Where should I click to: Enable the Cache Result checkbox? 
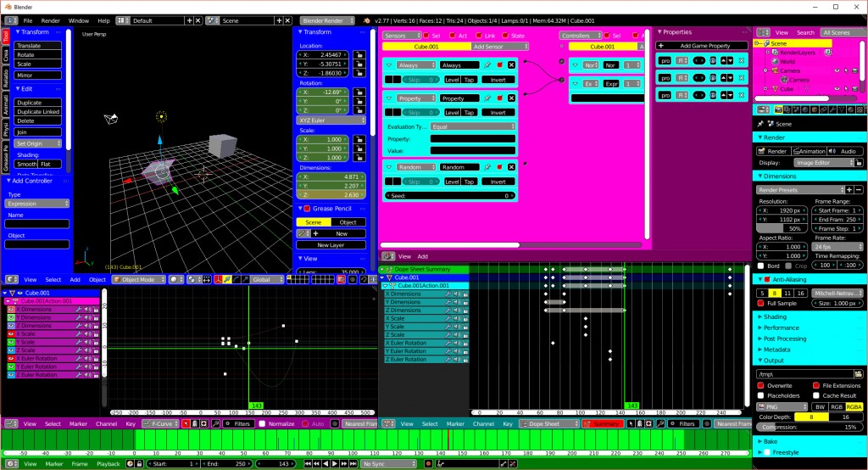coord(816,395)
